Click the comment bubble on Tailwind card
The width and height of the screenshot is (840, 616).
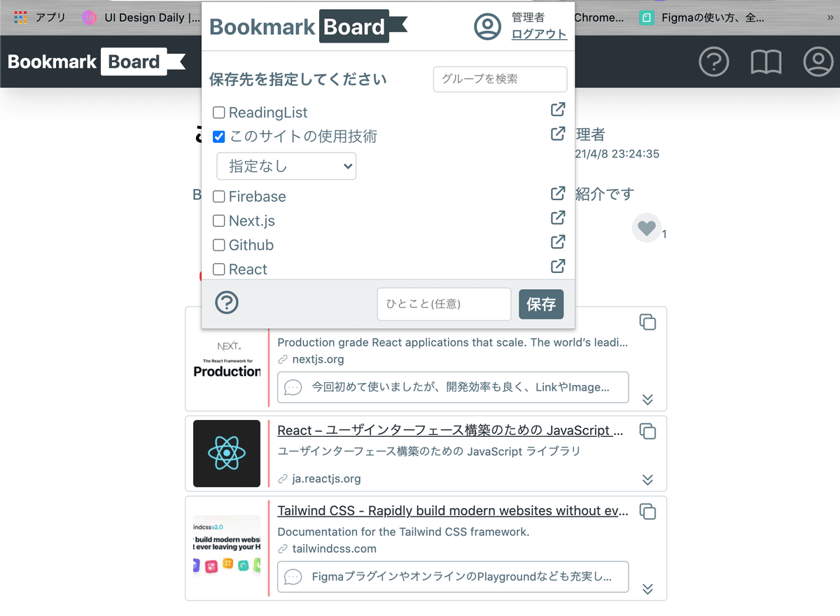coord(293,577)
